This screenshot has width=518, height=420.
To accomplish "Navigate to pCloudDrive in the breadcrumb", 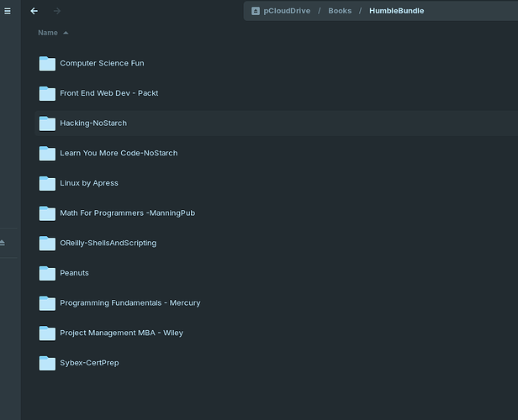I will coord(287,11).
